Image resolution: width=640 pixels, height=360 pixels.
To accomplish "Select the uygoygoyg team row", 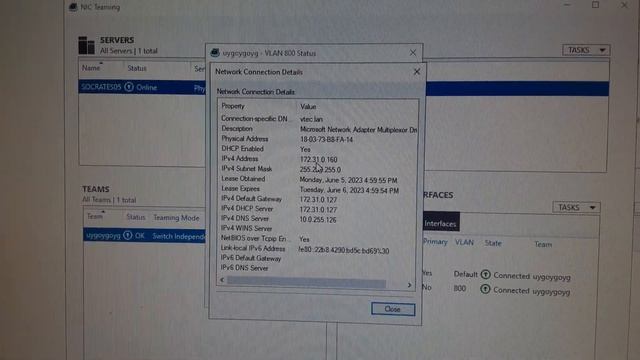I will pyautogui.click(x=144, y=236).
